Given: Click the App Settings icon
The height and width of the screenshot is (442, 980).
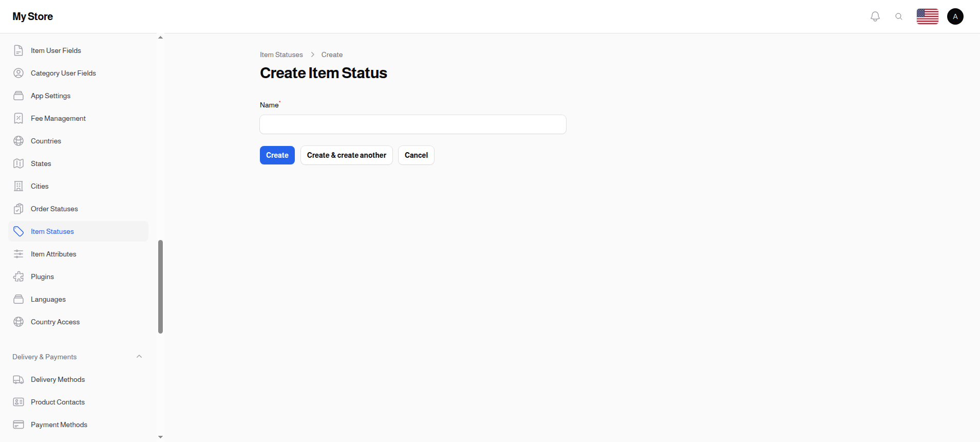Looking at the screenshot, I should coord(18,96).
